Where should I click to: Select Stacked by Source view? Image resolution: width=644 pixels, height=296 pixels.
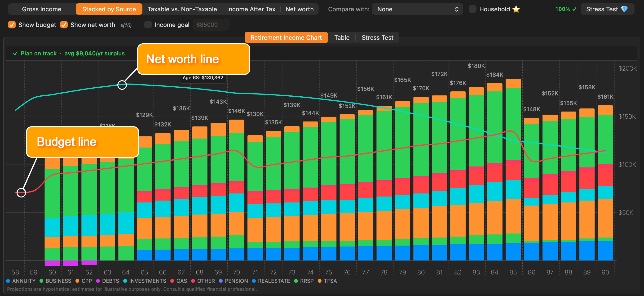coord(109,9)
